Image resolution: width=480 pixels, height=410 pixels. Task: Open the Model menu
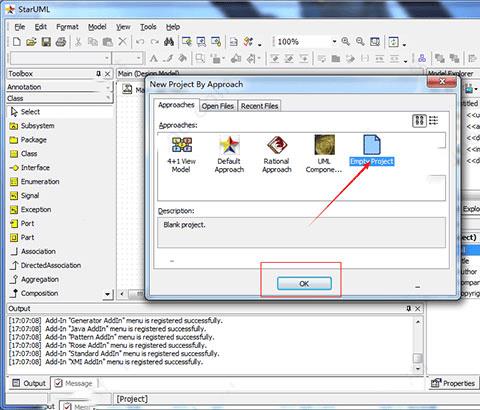point(97,27)
